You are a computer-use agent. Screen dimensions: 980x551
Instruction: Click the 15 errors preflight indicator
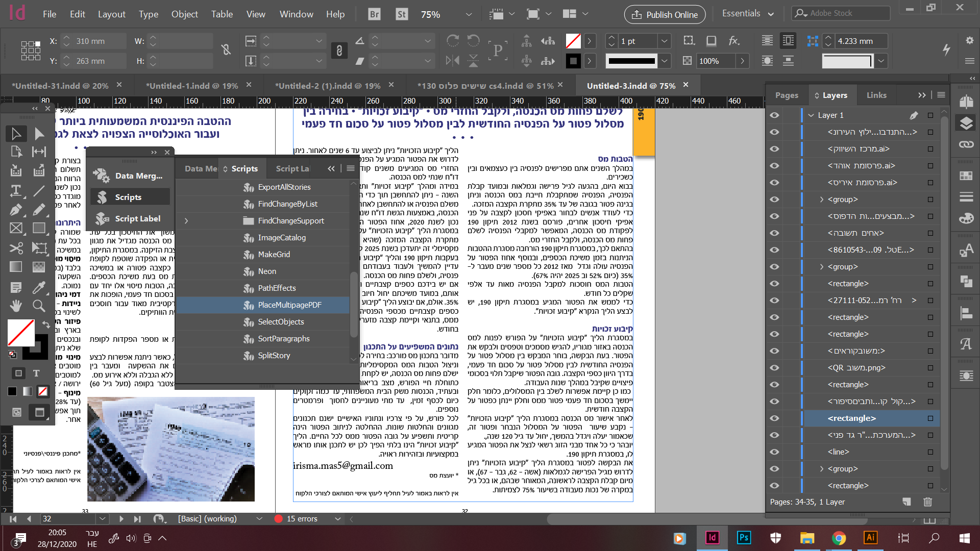(302, 519)
